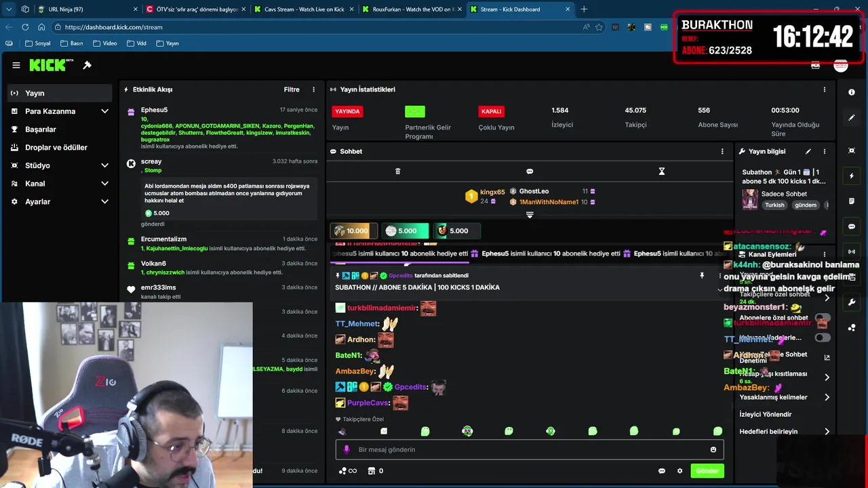Toggle Abonelere özel sohbet switch
This screenshot has height=488, width=868.
[822, 318]
